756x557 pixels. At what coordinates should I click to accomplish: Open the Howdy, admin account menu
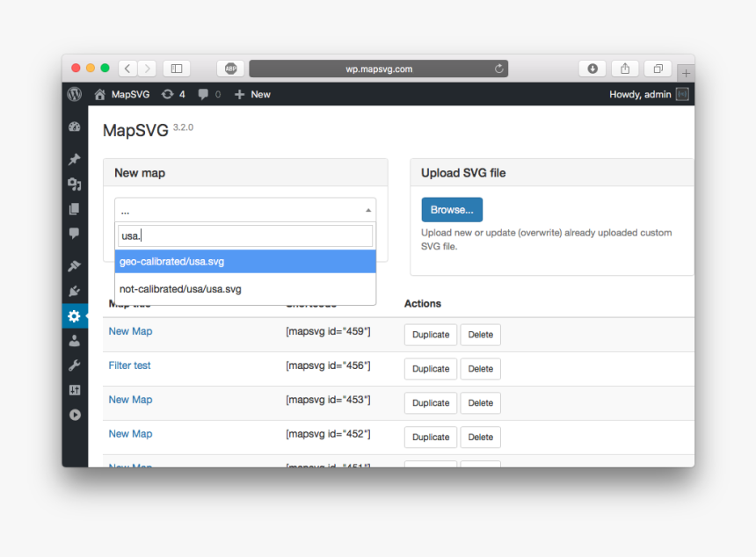tap(649, 94)
